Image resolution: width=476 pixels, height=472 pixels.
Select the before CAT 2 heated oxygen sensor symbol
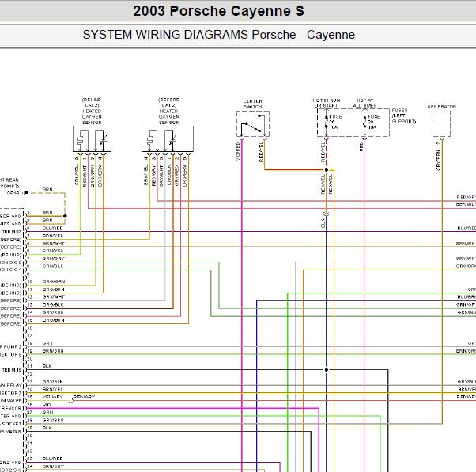tap(168, 138)
